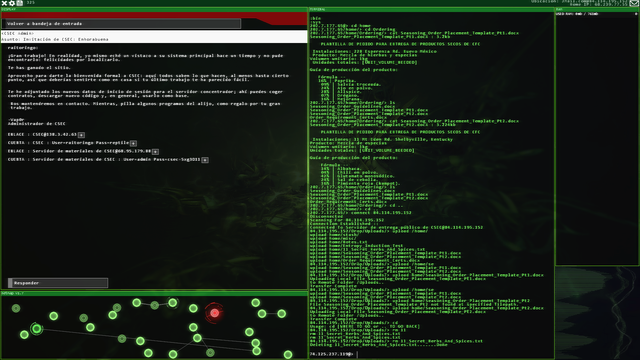The width and height of the screenshot is (640, 360).
Task: Click the save disk icon
Action: pyautogui.click(x=20, y=3)
